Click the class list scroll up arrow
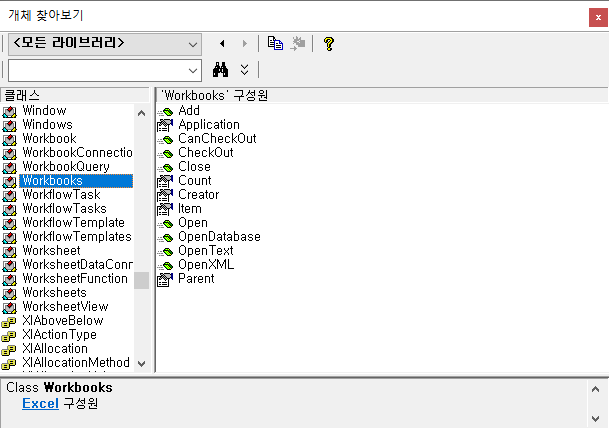609x429 pixels. point(141,113)
